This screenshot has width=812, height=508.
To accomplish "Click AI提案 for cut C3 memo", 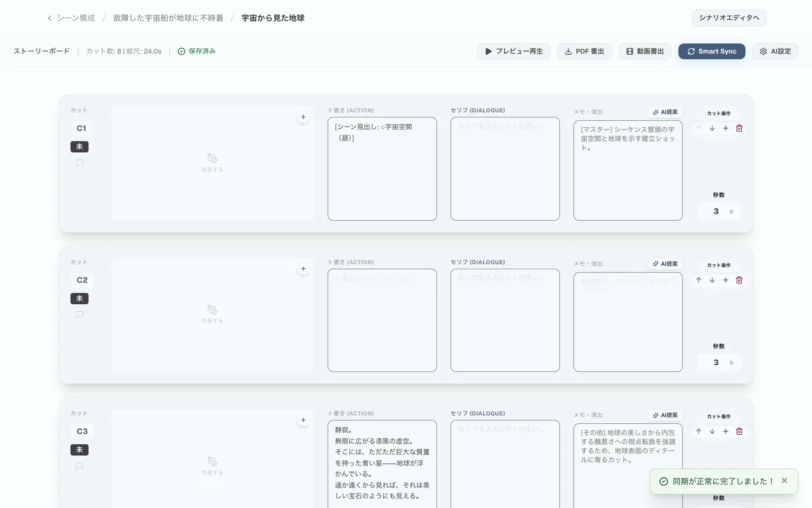I will click(x=665, y=415).
